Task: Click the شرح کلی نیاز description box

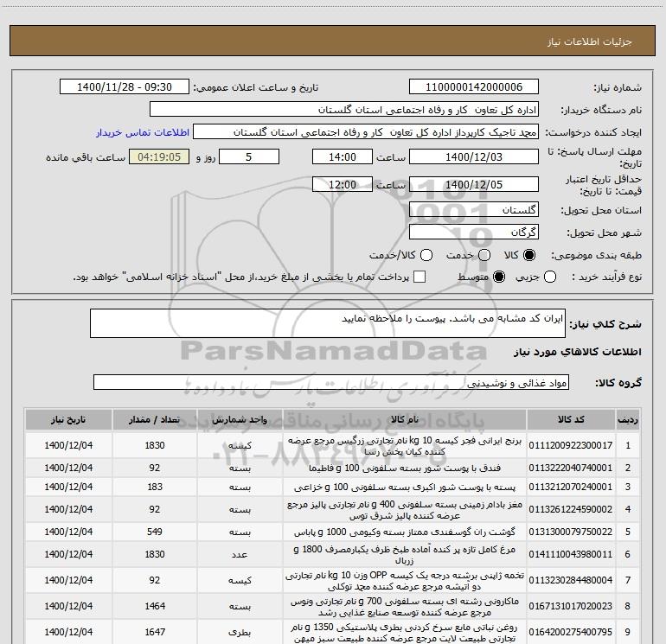Action: tap(328, 323)
